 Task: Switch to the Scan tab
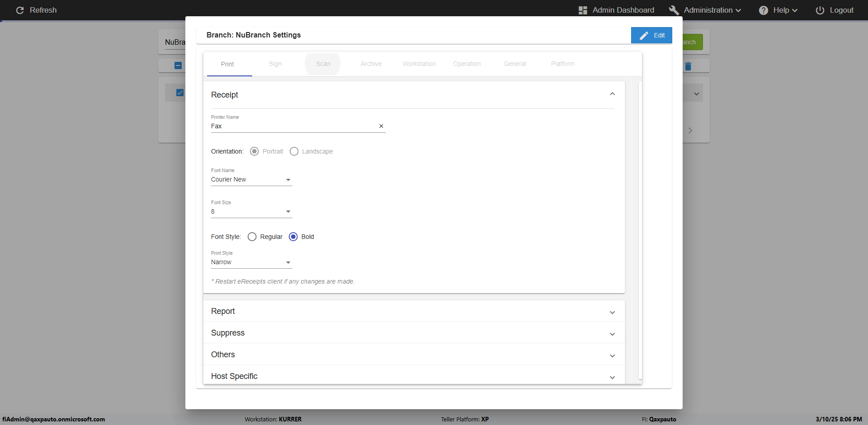point(323,64)
